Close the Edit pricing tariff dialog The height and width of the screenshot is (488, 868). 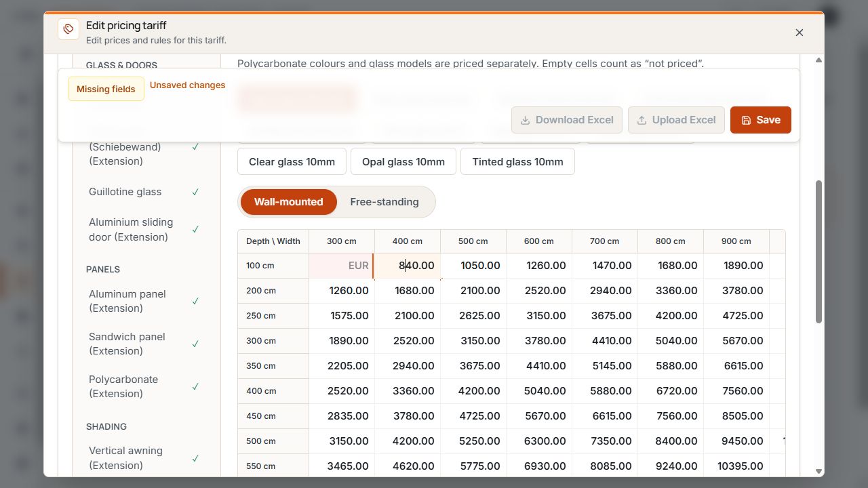(x=800, y=33)
